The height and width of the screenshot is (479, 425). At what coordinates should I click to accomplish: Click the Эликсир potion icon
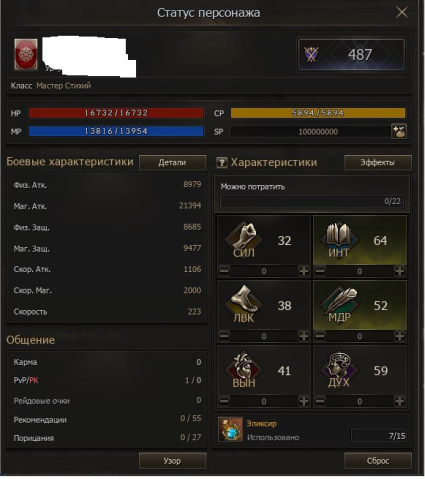coord(230,430)
